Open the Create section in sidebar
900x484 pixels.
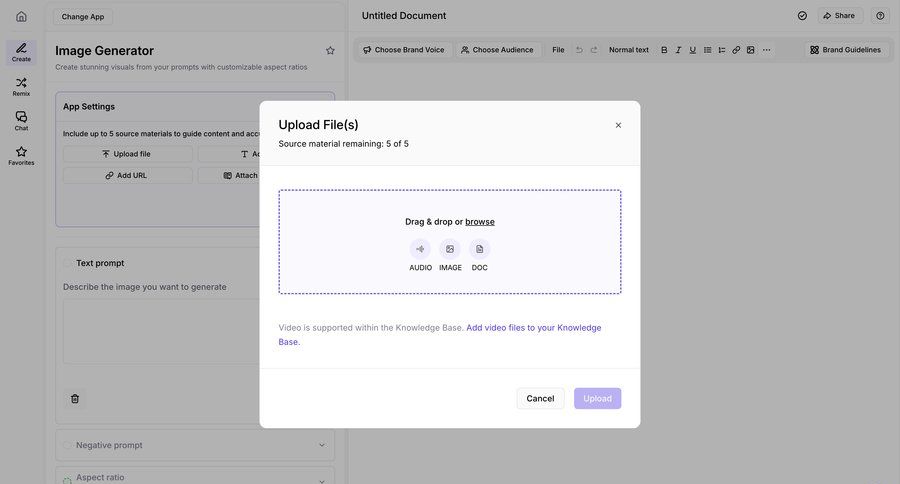click(x=21, y=52)
